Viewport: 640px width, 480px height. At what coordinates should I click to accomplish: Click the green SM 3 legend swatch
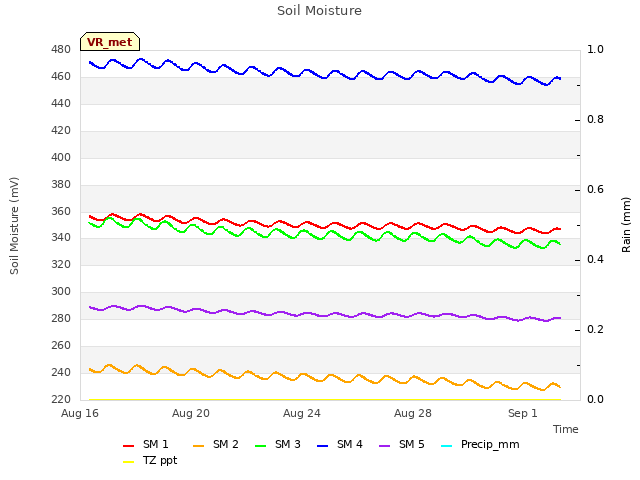pyautogui.click(x=261, y=446)
